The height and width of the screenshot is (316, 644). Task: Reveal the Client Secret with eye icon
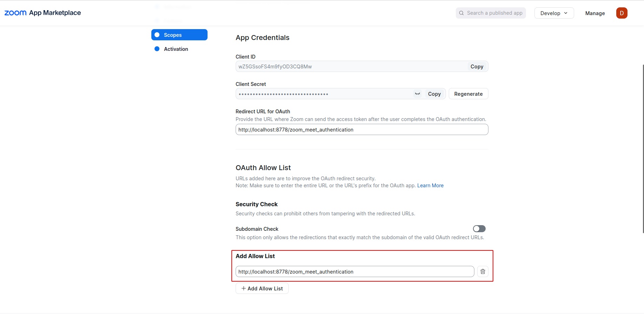coord(418,94)
